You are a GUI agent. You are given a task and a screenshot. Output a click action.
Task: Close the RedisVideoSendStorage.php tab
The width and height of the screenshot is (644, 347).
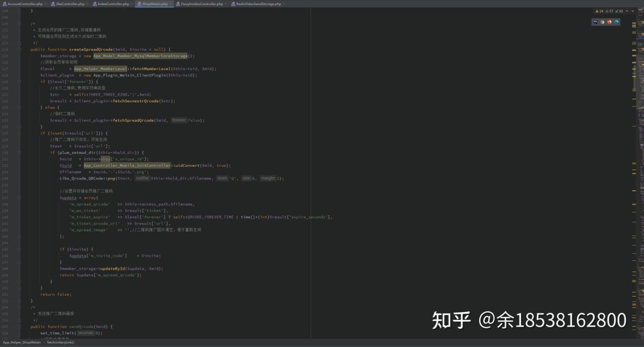pos(283,4)
